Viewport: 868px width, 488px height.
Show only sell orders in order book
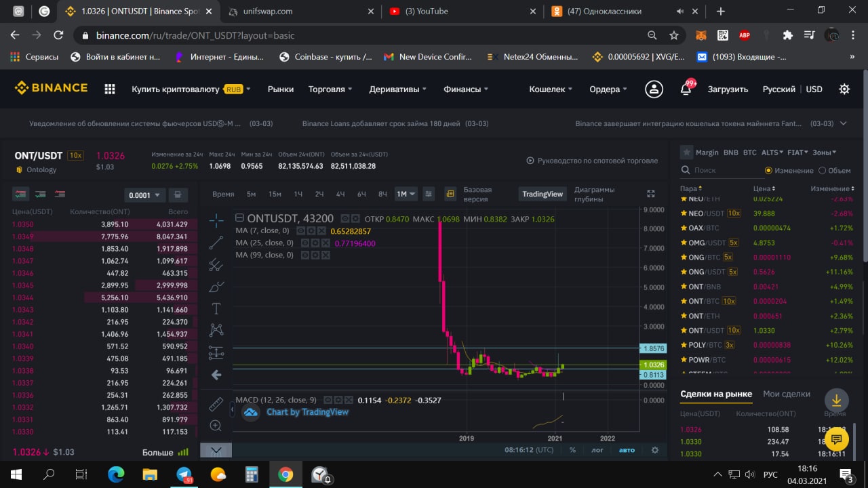coord(60,194)
